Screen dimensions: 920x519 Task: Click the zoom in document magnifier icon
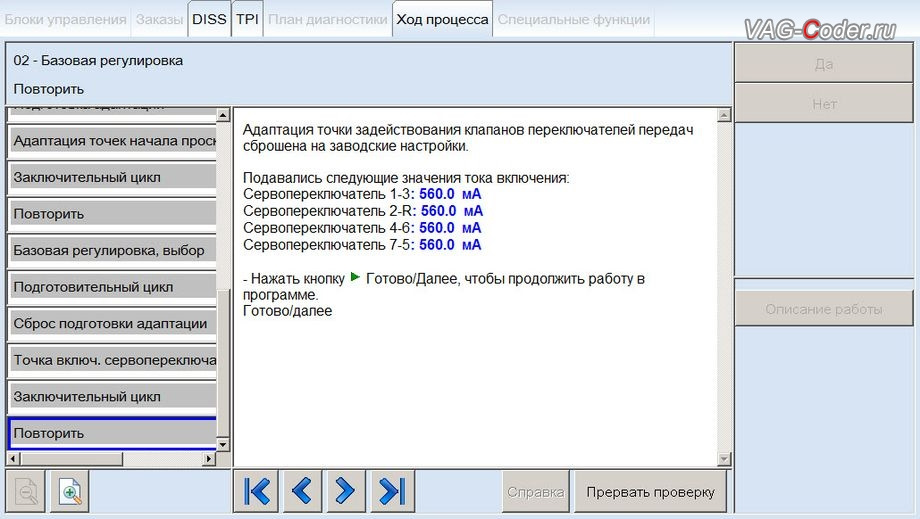tap(69, 491)
